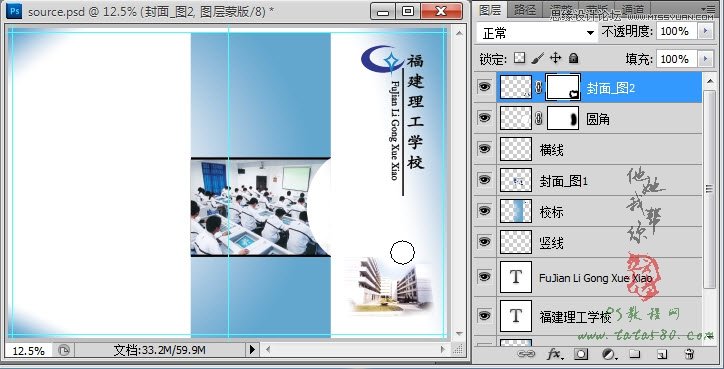Click the 竖线 layer thumbnail
Image resolution: width=724 pixels, height=369 pixels.
click(516, 242)
